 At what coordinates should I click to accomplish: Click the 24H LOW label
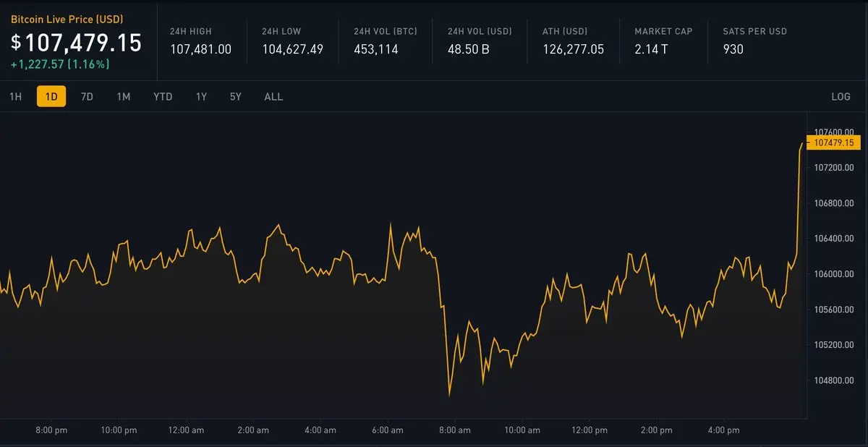pos(281,31)
